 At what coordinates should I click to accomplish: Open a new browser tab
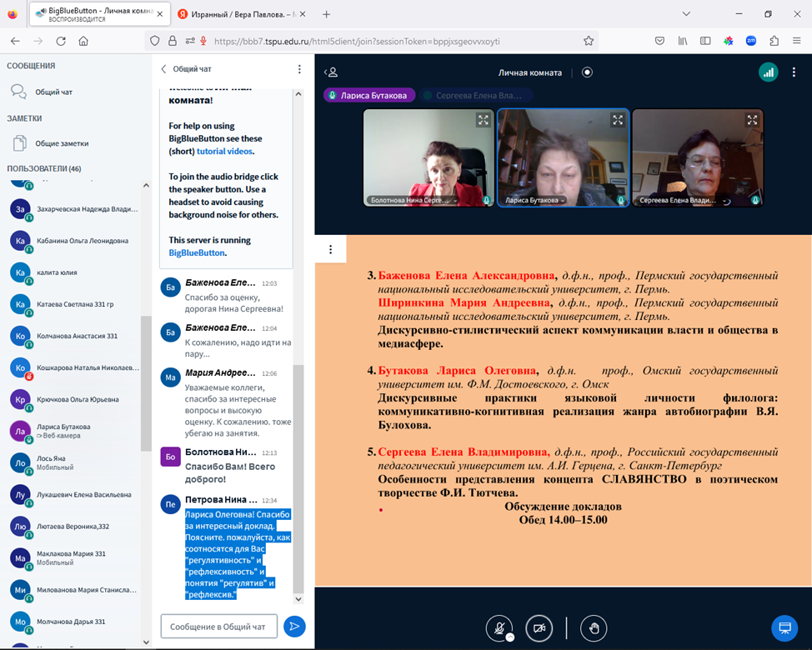[x=326, y=14]
